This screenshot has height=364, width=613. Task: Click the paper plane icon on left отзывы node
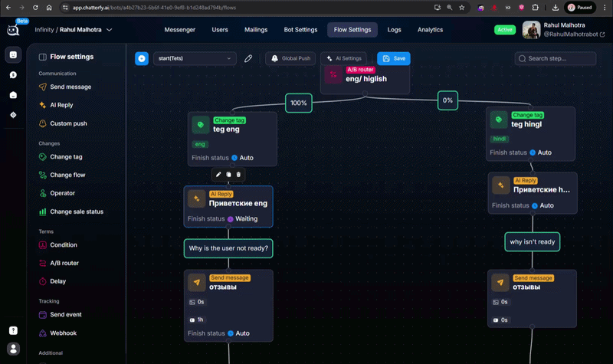click(x=197, y=282)
